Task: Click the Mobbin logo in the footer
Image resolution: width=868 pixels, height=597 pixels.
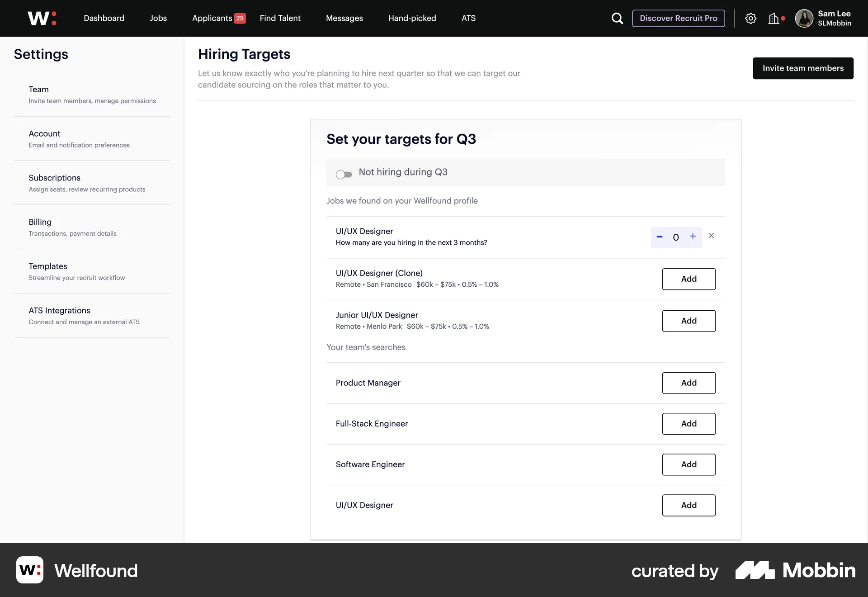Action: (795, 570)
